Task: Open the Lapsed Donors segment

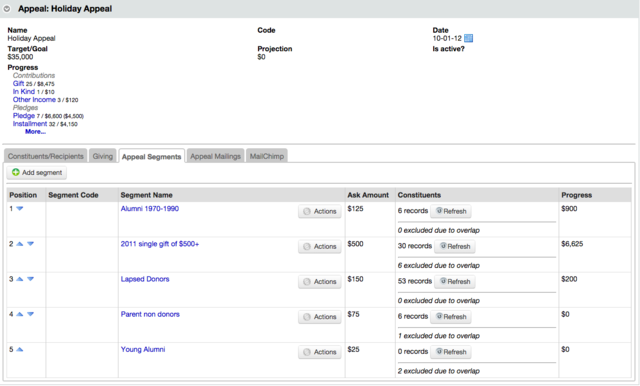Action: pos(145,279)
